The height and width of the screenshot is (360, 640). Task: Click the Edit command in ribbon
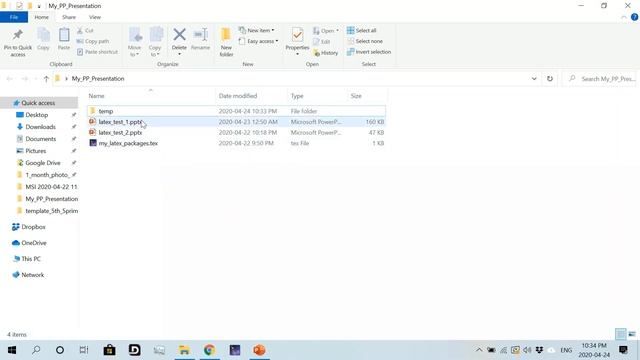point(322,42)
